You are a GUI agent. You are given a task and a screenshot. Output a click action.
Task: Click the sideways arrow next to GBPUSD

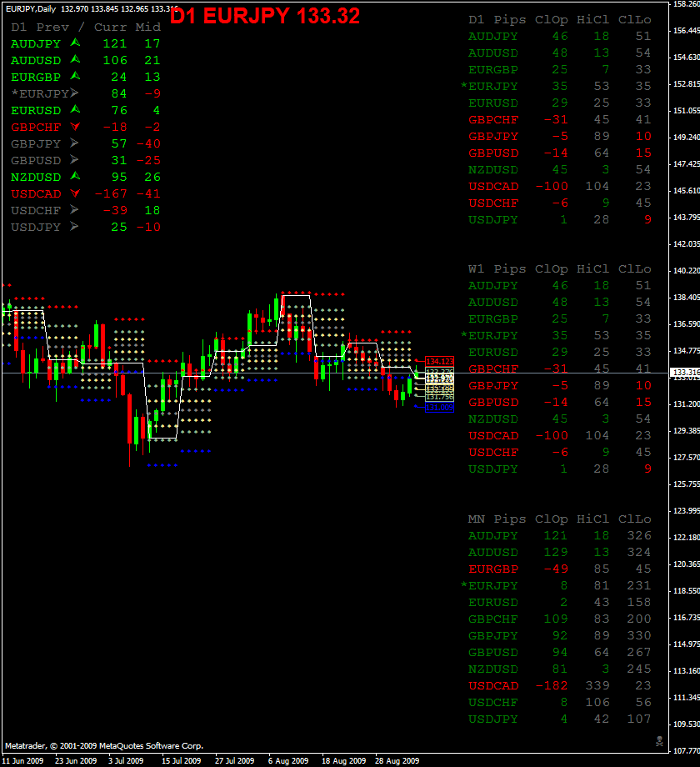click(x=74, y=160)
